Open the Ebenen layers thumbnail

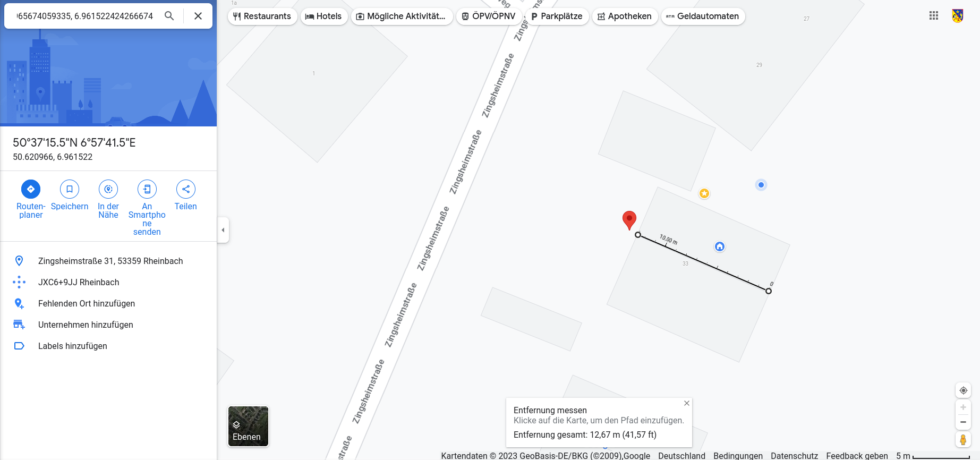coord(248,427)
